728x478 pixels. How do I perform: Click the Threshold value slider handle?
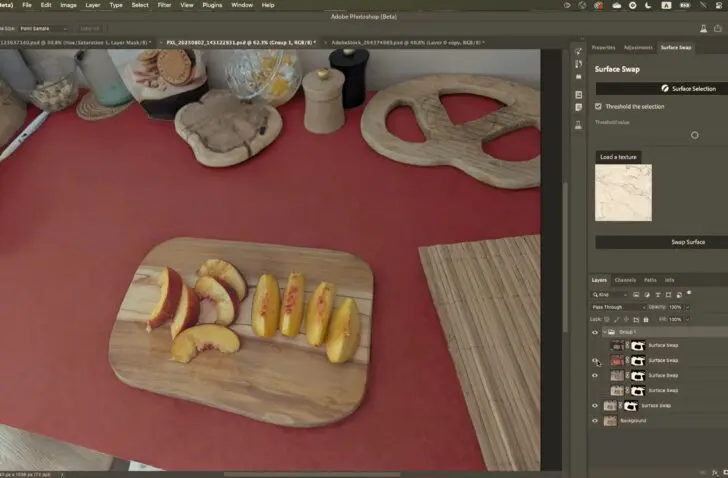(695, 136)
